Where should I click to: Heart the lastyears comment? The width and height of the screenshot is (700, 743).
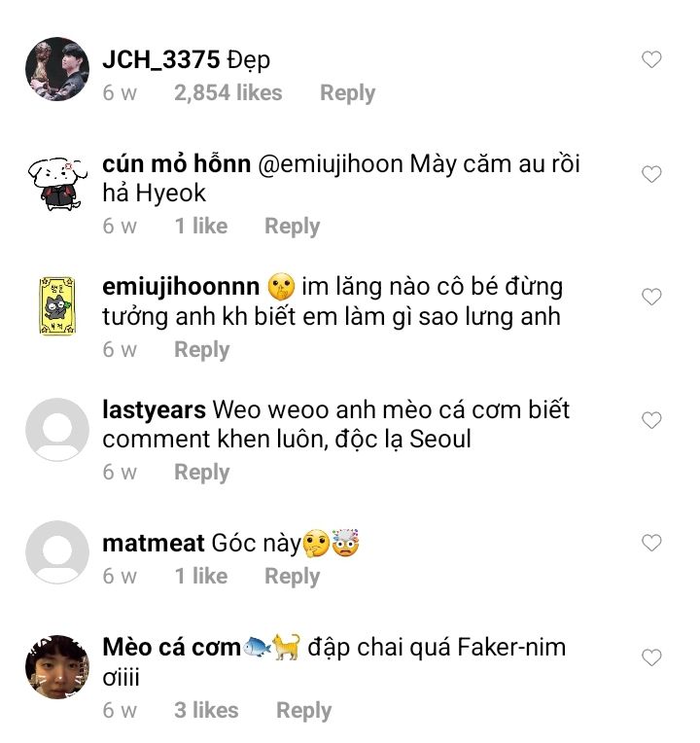(x=651, y=421)
